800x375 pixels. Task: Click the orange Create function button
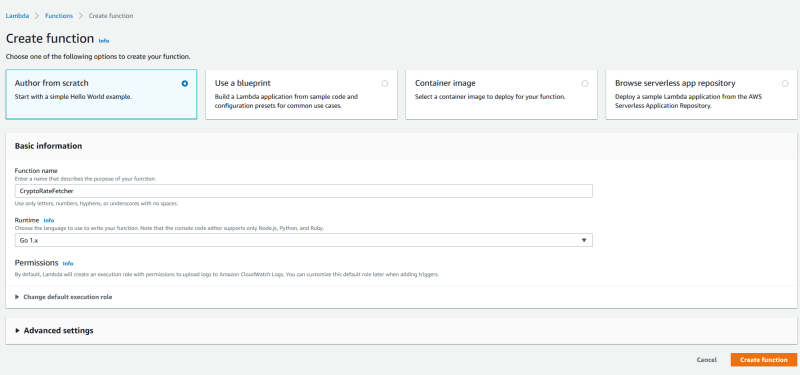point(764,360)
